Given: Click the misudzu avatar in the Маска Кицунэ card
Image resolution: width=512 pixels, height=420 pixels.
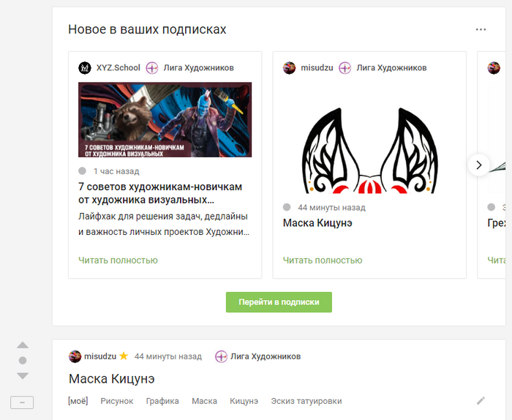Looking at the screenshot, I should [x=290, y=68].
